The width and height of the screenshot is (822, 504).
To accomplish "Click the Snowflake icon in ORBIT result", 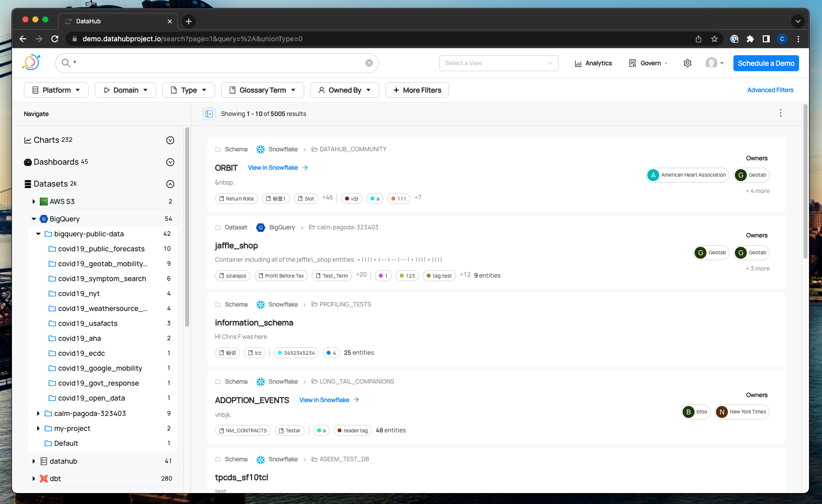I will click(x=260, y=149).
